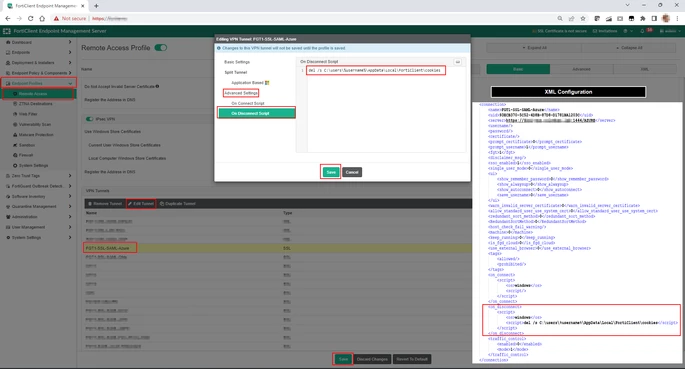Screen dimensions: 685x369
Task: Open a new browser tab with plus
Action: point(96,6)
